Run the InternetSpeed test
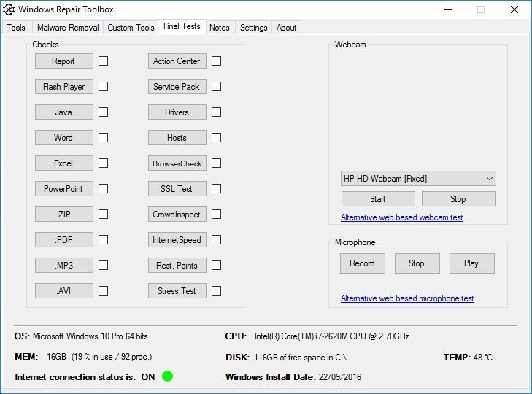 [x=177, y=239]
